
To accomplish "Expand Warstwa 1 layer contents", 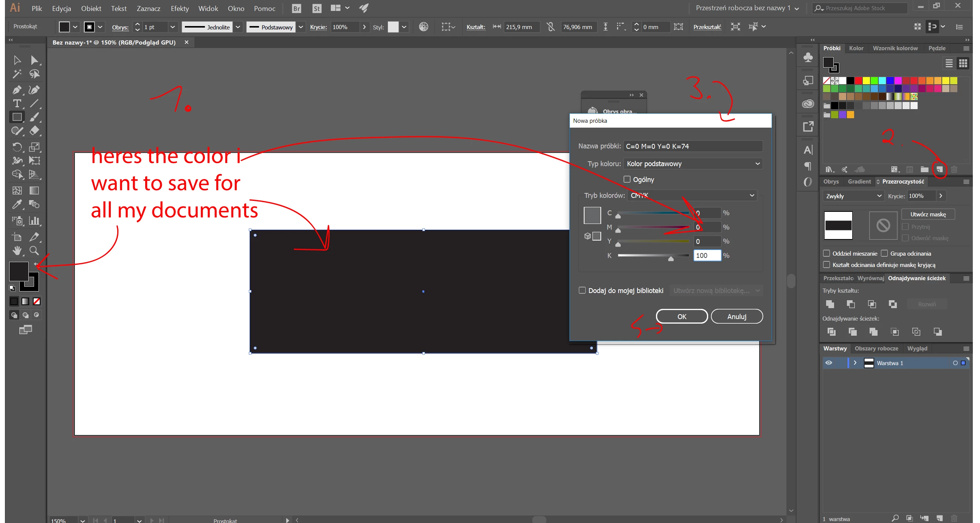I will click(x=855, y=363).
